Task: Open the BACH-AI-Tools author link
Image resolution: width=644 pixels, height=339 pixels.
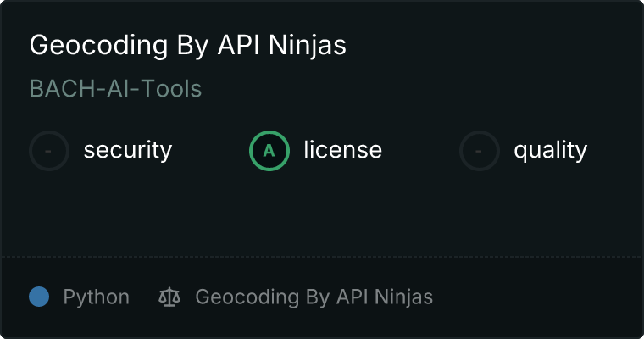Action: click(x=115, y=89)
